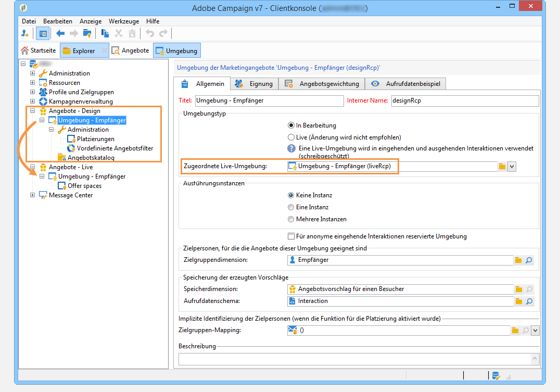Open the Umgebung tab
Screen dimensions: 560x392
pos(177,50)
